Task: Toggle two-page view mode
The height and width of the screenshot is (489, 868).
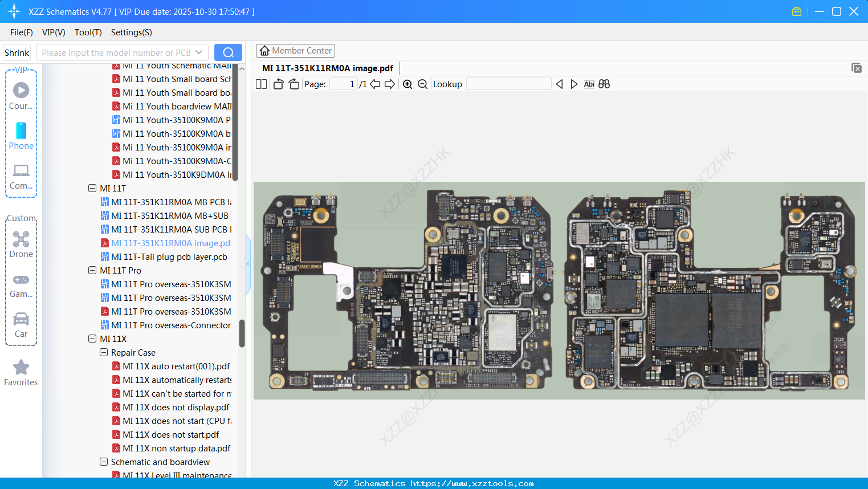Action: click(260, 84)
